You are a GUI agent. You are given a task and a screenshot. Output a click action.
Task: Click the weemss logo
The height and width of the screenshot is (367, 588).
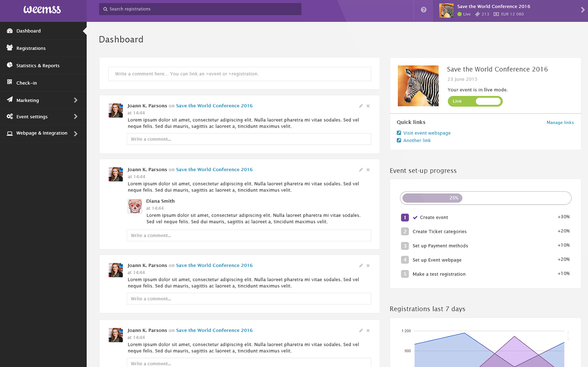42,9
